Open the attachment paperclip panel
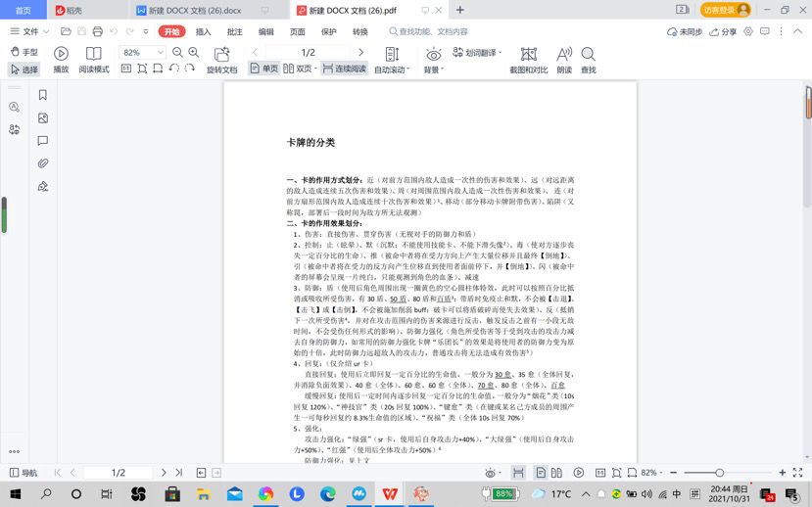This screenshot has width=812, height=507. [x=43, y=163]
